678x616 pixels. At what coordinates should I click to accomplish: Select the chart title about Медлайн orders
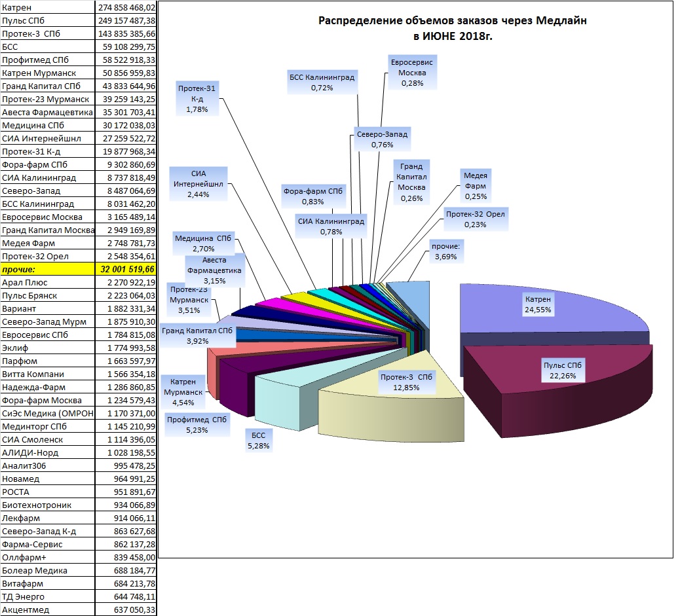point(452,28)
